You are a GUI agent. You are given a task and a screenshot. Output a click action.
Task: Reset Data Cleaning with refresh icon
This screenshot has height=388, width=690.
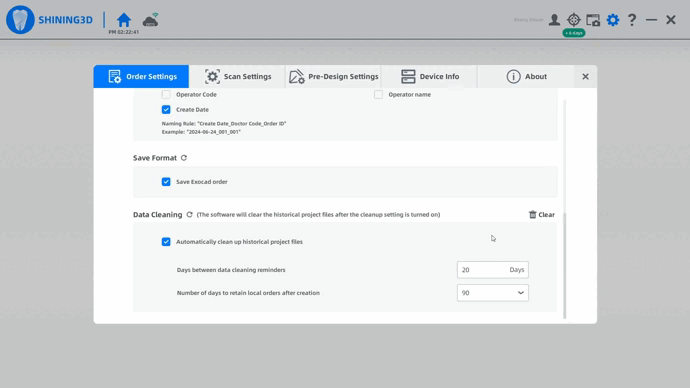click(189, 215)
